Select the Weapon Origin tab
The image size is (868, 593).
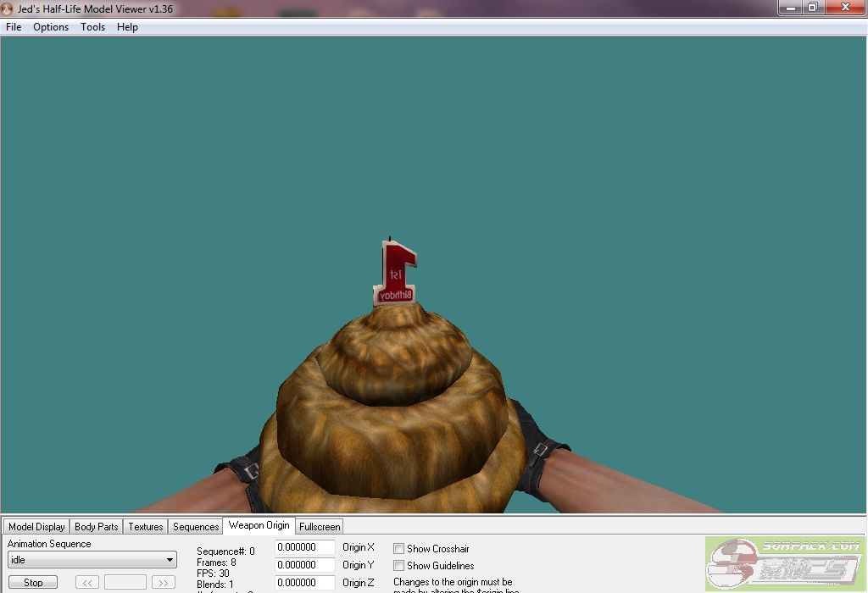[x=259, y=525]
